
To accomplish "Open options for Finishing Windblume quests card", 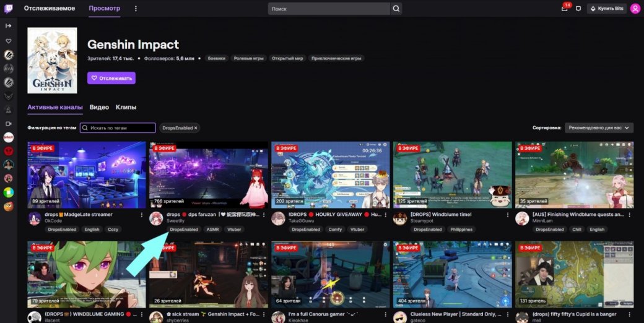I will tap(629, 215).
